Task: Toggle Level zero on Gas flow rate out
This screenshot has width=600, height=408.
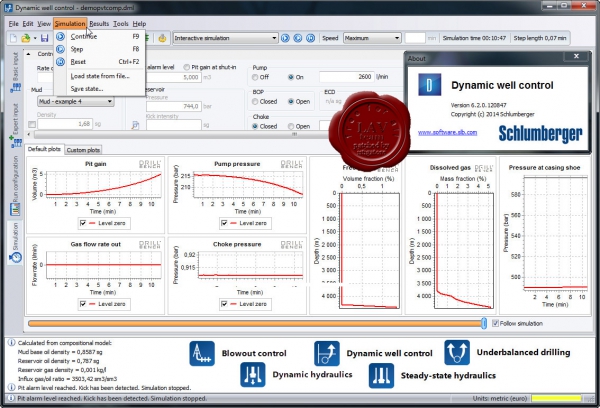Action: point(83,304)
